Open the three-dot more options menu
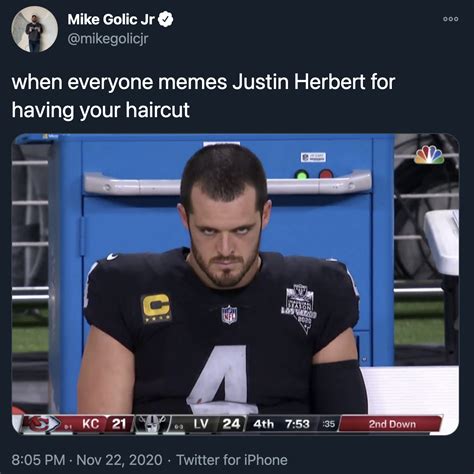The width and height of the screenshot is (474, 474). pos(451,19)
